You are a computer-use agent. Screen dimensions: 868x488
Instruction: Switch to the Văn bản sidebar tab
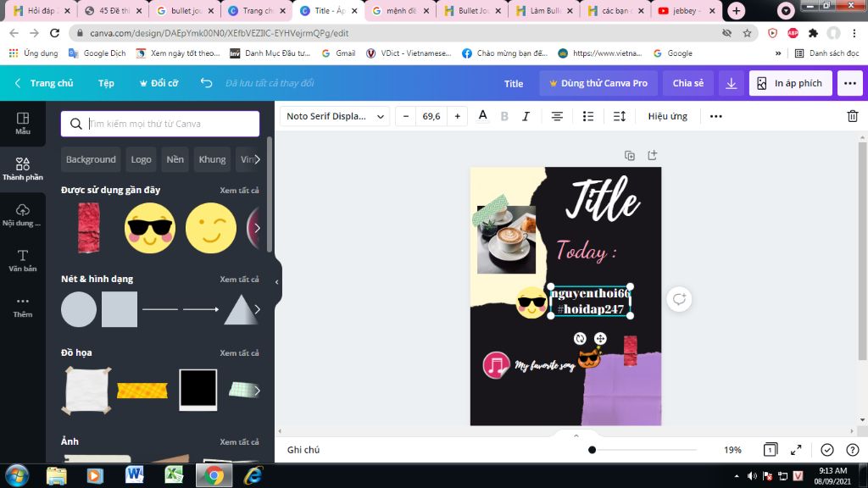pyautogui.click(x=23, y=260)
